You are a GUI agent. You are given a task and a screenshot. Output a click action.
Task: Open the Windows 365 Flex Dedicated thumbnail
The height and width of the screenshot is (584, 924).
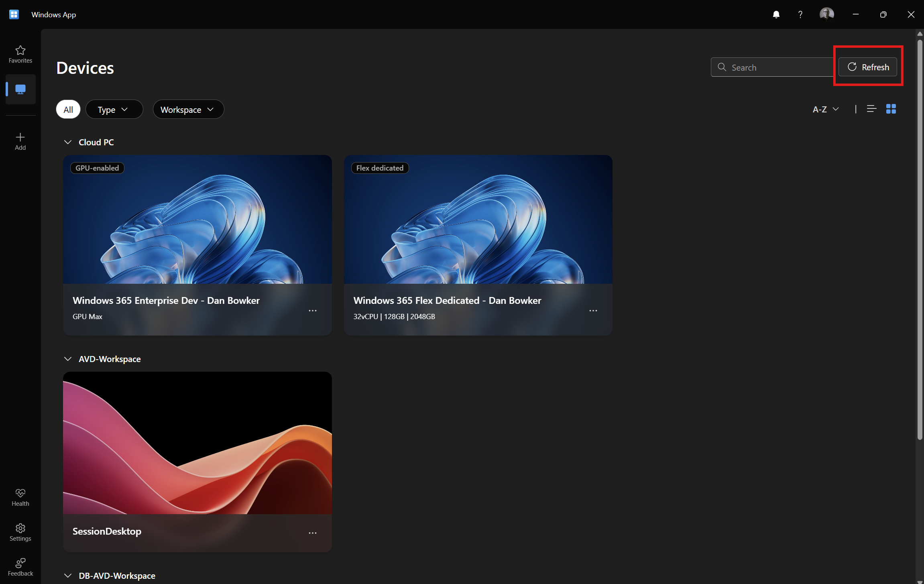[478, 220]
